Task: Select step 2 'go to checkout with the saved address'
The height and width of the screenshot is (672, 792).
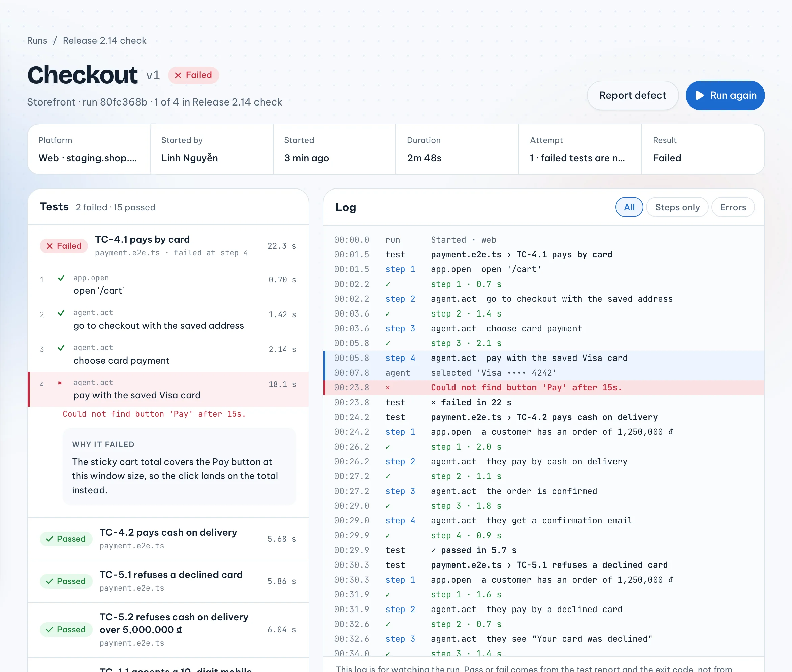Action: tap(168, 319)
